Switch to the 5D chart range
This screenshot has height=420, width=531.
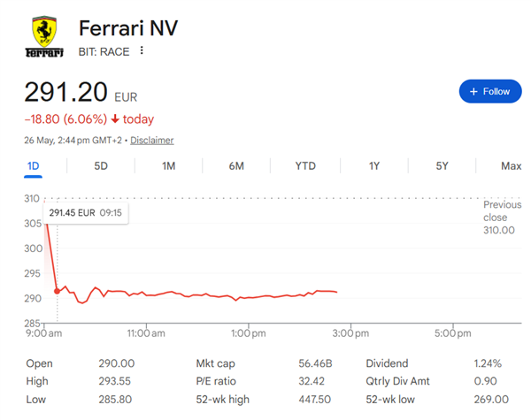101,166
